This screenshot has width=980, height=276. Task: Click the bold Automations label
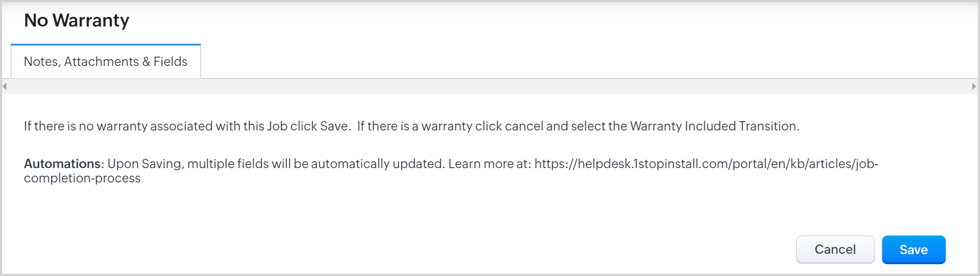pyautogui.click(x=62, y=164)
